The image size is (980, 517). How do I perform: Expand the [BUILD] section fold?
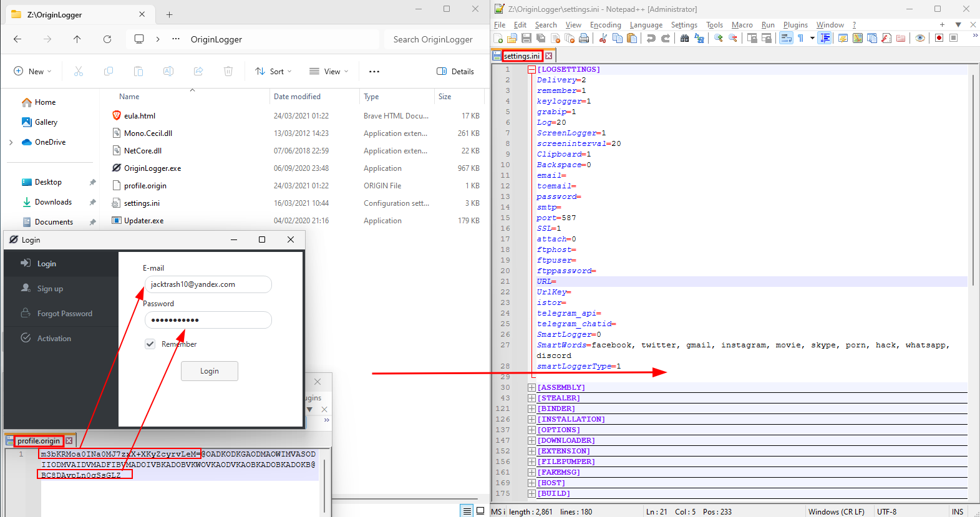tap(531, 493)
